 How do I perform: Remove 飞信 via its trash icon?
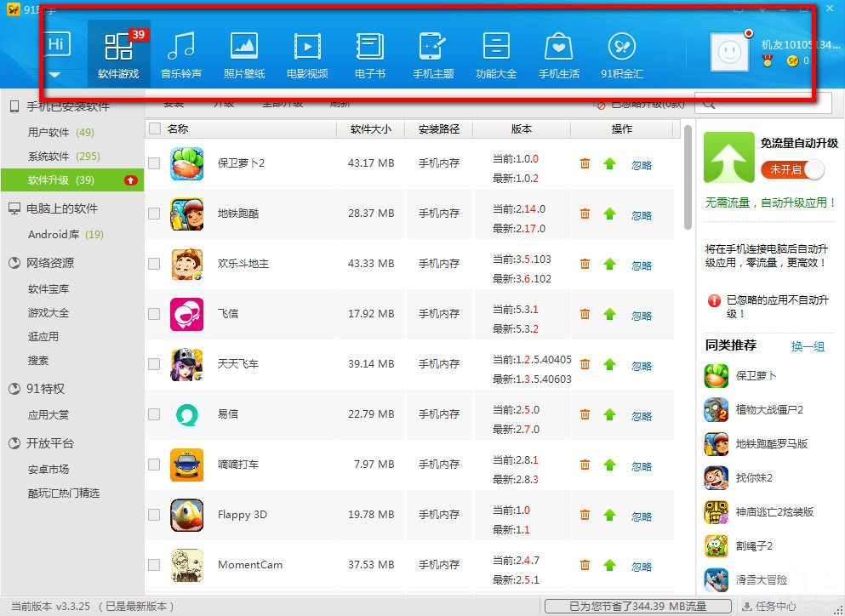click(x=585, y=314)
